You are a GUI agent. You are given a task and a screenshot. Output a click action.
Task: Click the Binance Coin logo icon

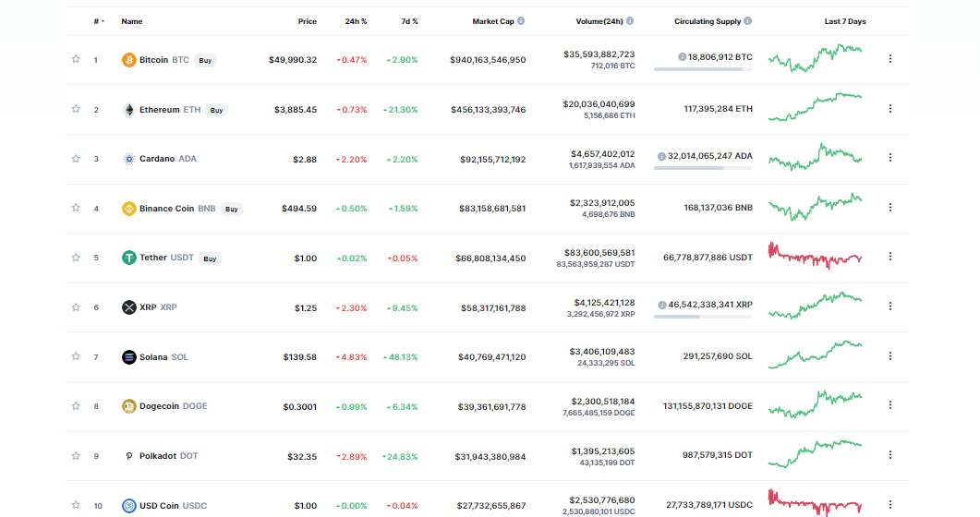coord(128,209)
